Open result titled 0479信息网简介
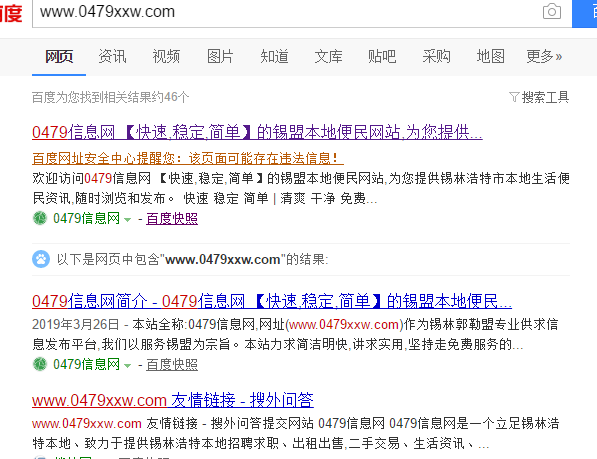The width and height of the screenshot is (597, 459). 272,301
